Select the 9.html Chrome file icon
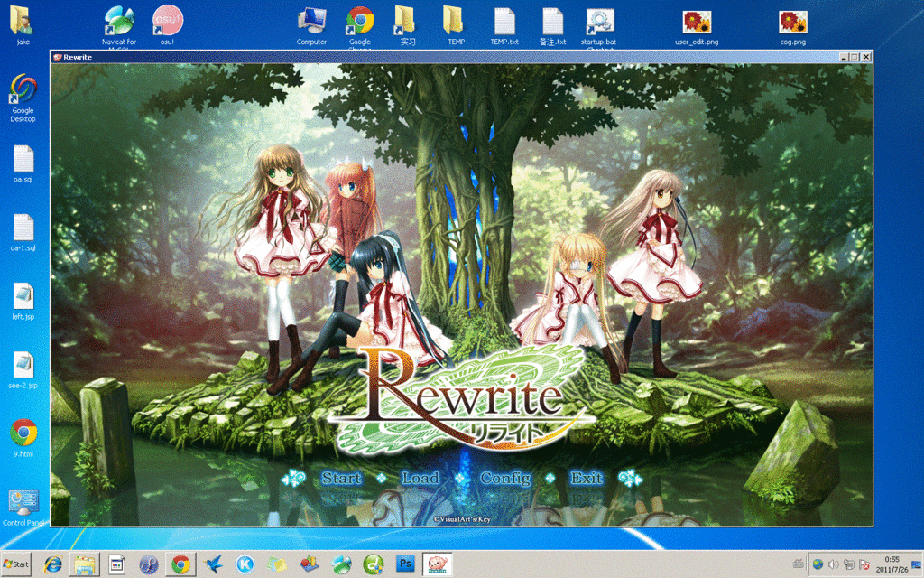 (x=23, y=438)
